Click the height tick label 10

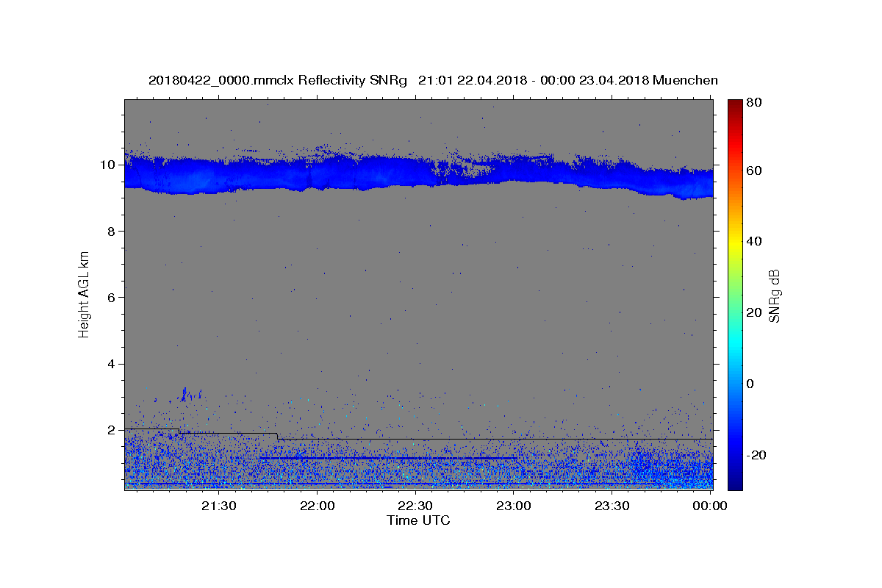coord(109,165)
